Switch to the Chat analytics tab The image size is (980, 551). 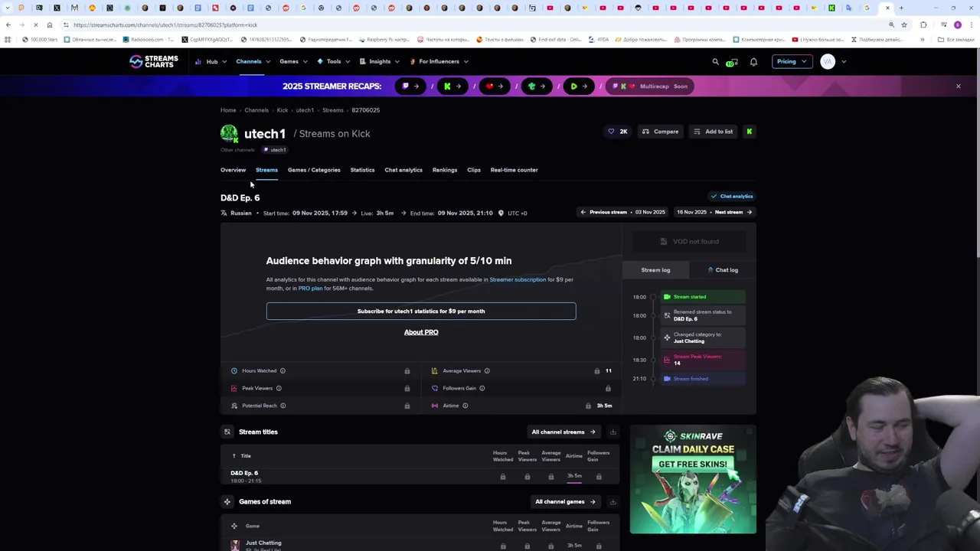coord(403,170)
